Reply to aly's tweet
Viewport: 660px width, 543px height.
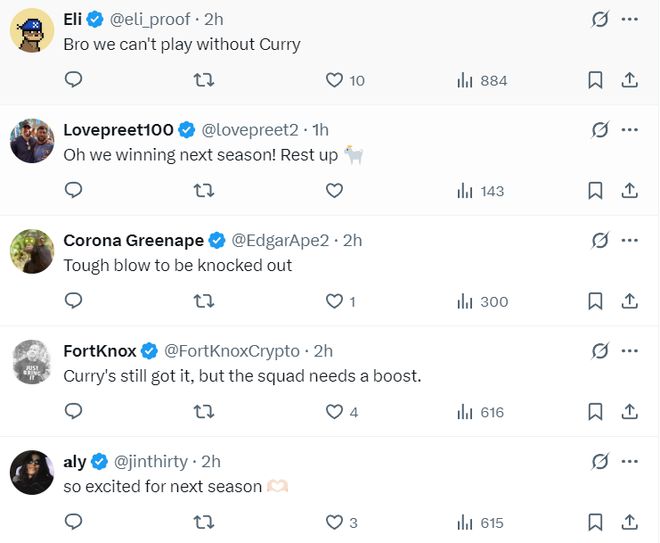click(73, 522)
